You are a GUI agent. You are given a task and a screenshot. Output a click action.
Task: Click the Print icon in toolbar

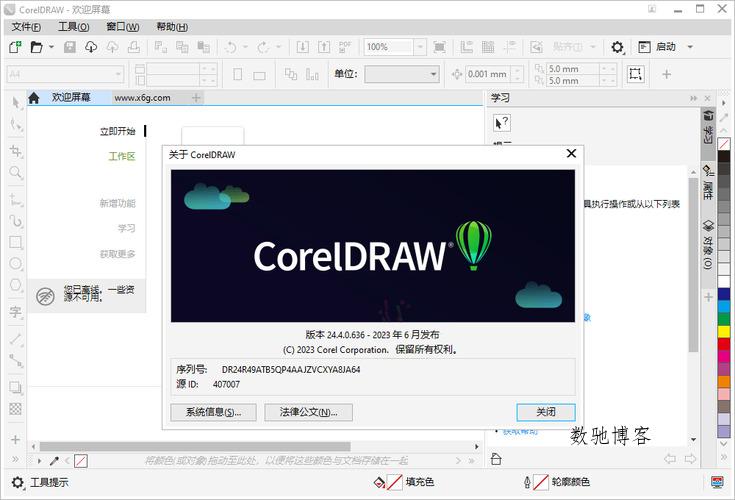(134, 47)
